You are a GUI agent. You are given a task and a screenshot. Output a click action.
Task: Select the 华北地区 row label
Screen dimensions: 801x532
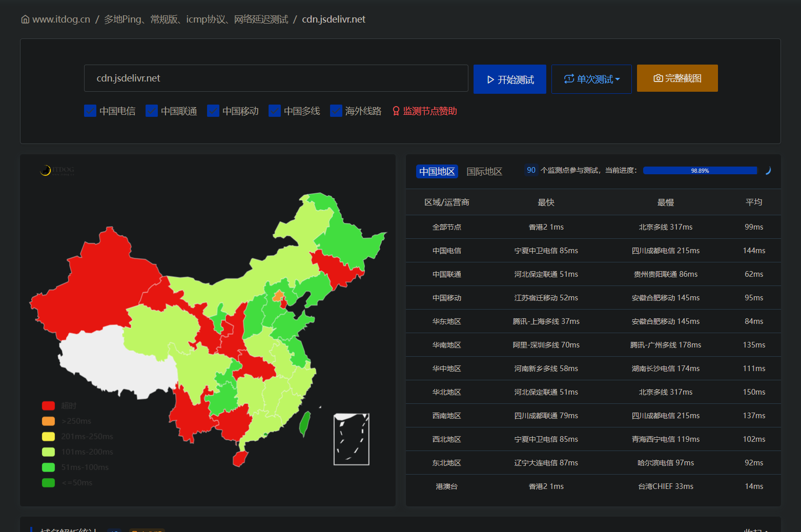point(447,392)
